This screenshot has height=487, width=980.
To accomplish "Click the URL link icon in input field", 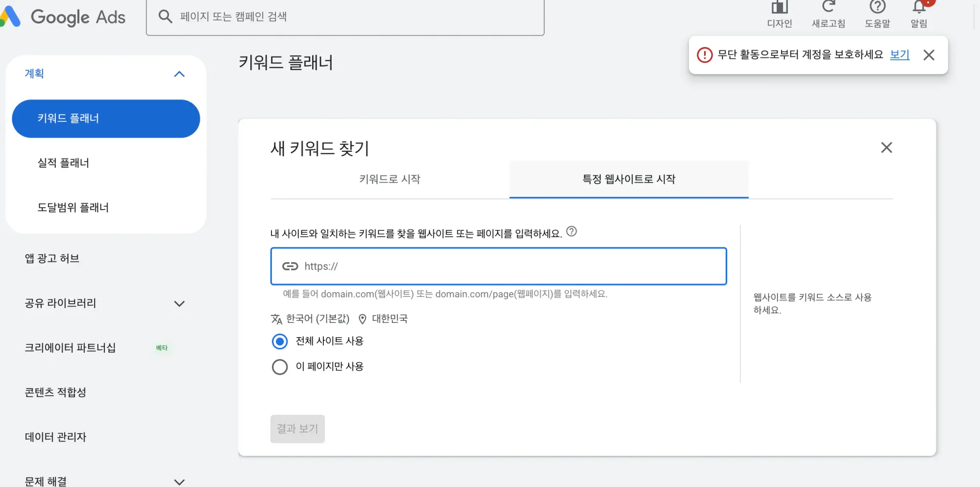I will click(290, 266).
